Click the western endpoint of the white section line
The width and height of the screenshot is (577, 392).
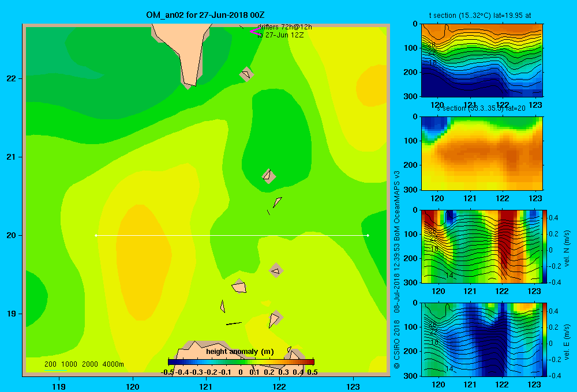[x=96, y=235]
